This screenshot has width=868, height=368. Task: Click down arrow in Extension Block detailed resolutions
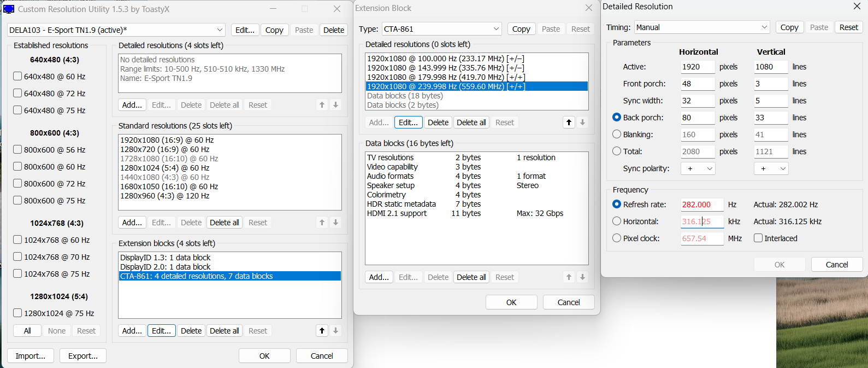[x=582, y=122]
